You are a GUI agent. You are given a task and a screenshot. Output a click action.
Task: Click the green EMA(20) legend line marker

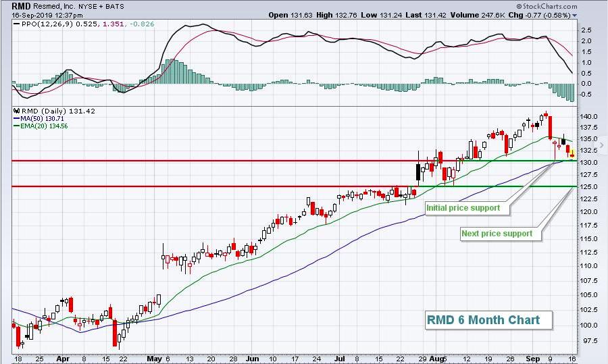[16, 126]
